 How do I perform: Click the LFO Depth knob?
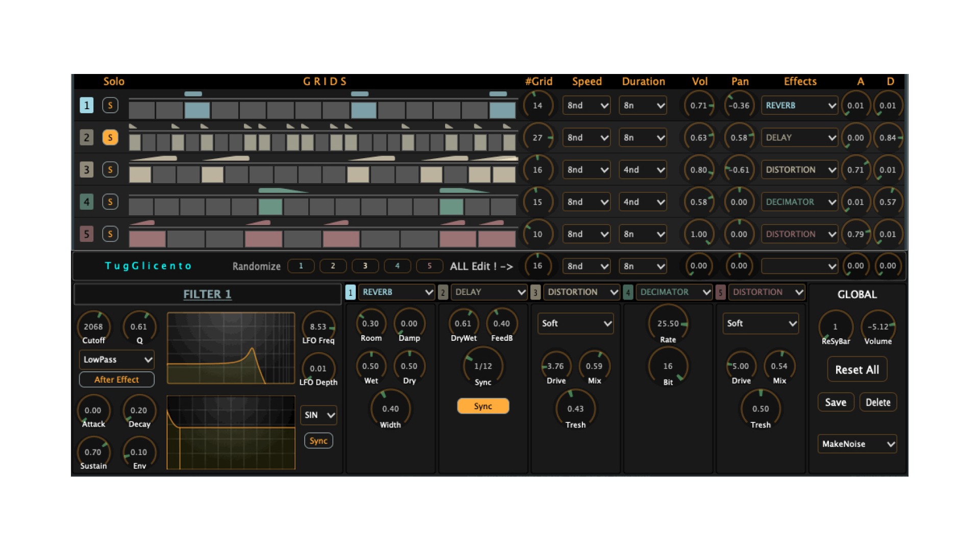click(318, 368)
